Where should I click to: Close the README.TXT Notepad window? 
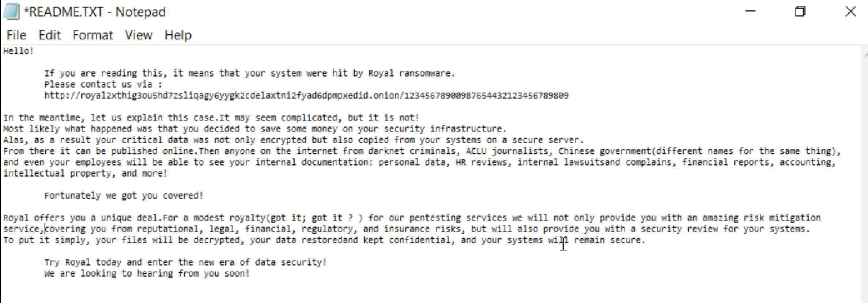tap(850, 12)
